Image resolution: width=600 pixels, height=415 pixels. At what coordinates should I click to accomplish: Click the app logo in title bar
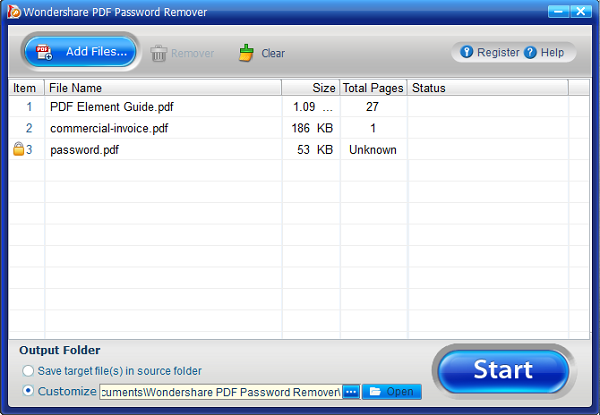(x=13, y=12)
